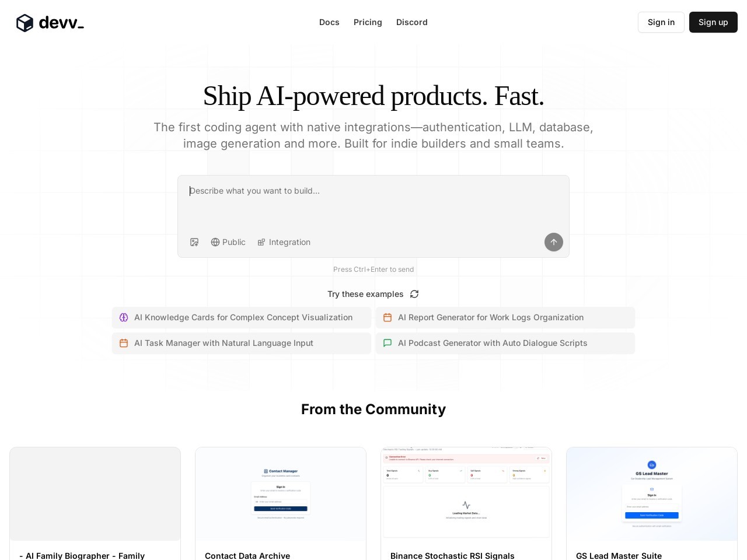Click the Sign up button

coord(713,22)
